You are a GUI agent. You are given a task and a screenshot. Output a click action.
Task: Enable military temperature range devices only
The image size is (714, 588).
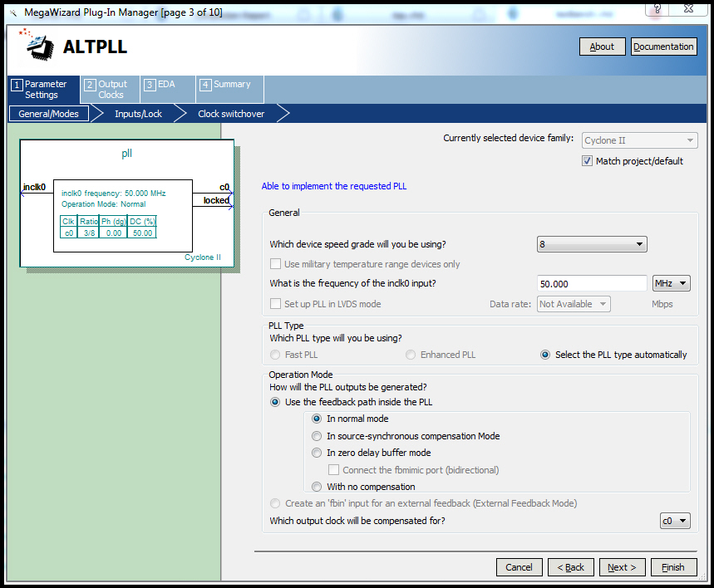[x=275, y=264]
